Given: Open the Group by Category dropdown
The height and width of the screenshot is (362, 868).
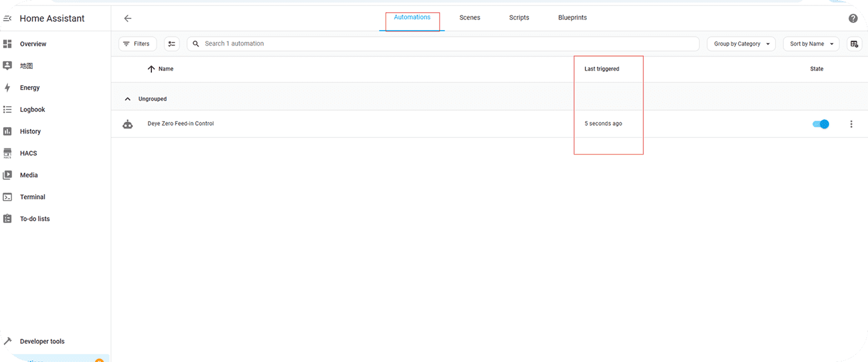Looking at the screenshot, I should click(x=741, y=44).
